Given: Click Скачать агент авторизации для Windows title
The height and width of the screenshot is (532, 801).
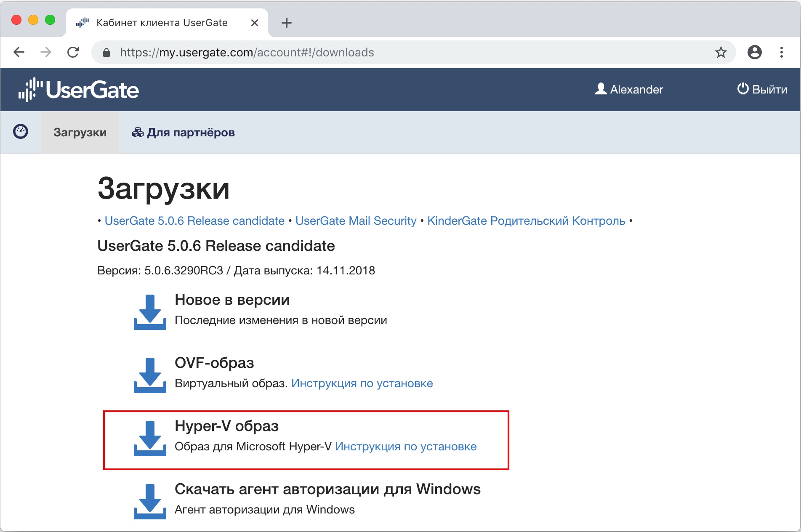Looking at the screenshot, I should click(x=327, y=489).
